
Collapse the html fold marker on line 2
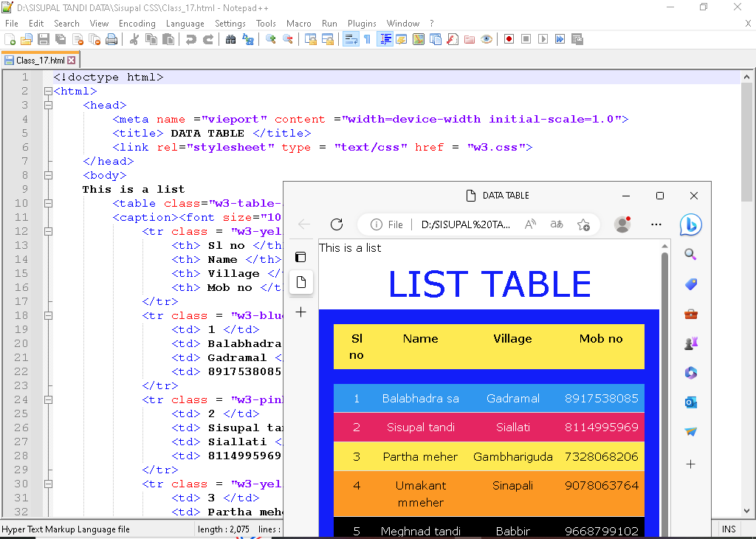click(49, 92)
